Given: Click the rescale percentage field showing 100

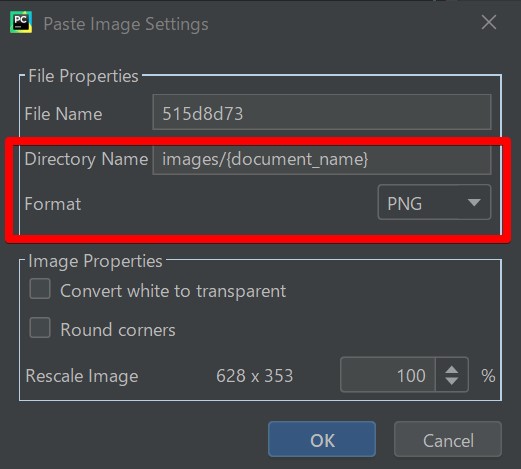Looking at the screenshot, I should coord(388,375).
